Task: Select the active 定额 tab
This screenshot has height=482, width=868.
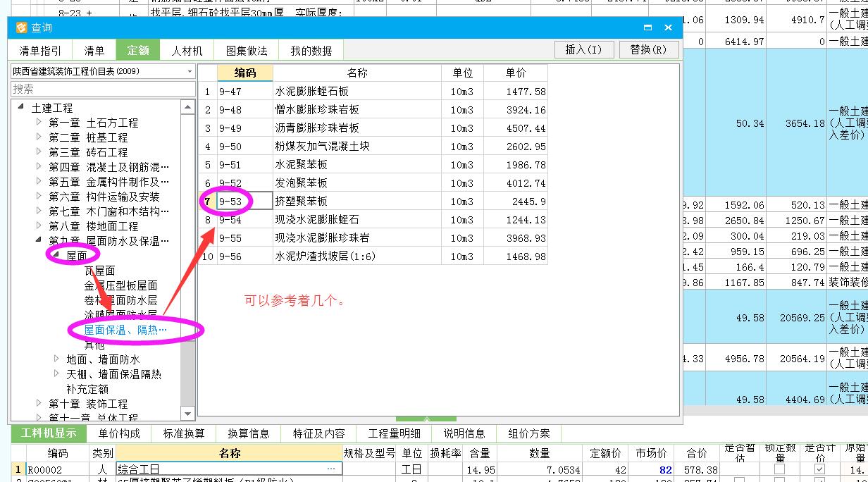Action: pyautogui.click(x=138, y=51)
